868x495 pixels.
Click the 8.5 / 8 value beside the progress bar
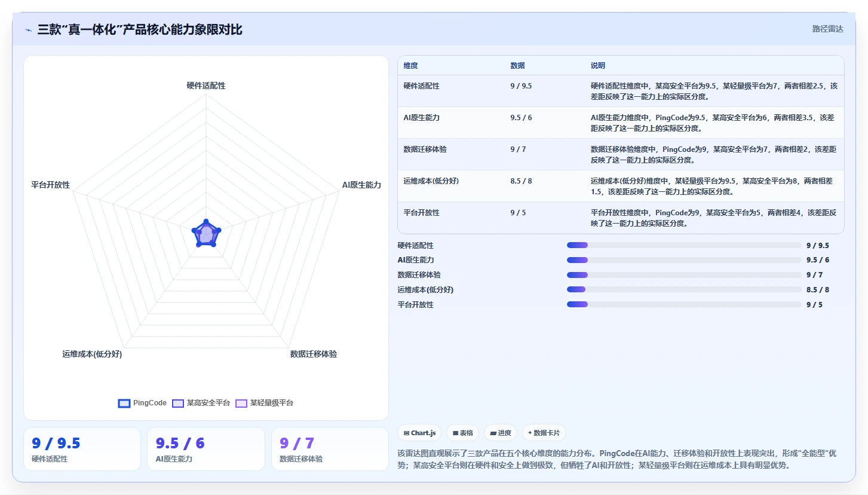point(818,290)
